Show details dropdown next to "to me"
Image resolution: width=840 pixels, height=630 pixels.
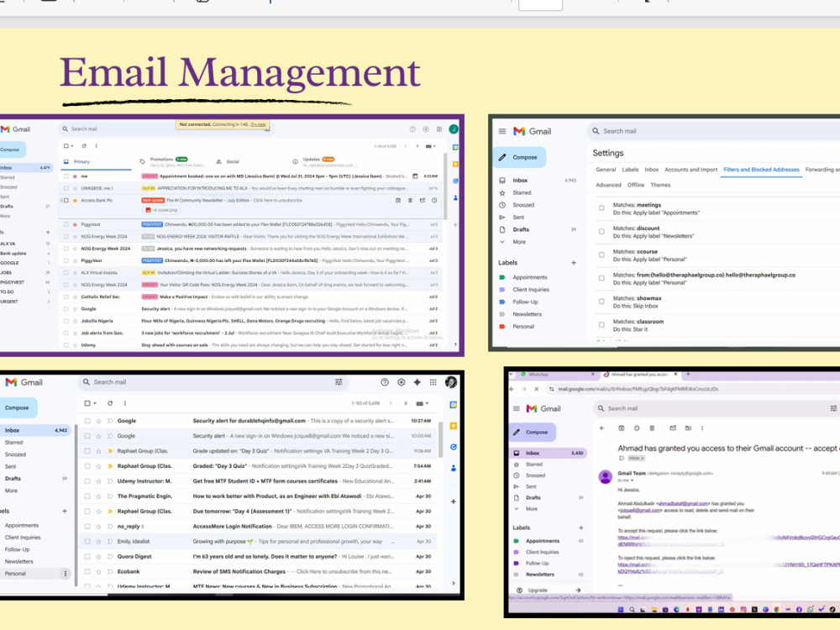[633, 480]
